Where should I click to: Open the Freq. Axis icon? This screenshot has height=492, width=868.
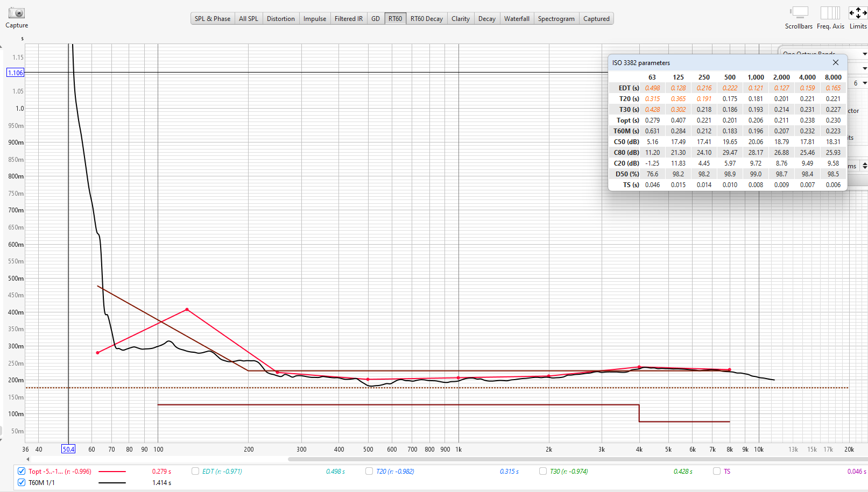pos(830,13)
